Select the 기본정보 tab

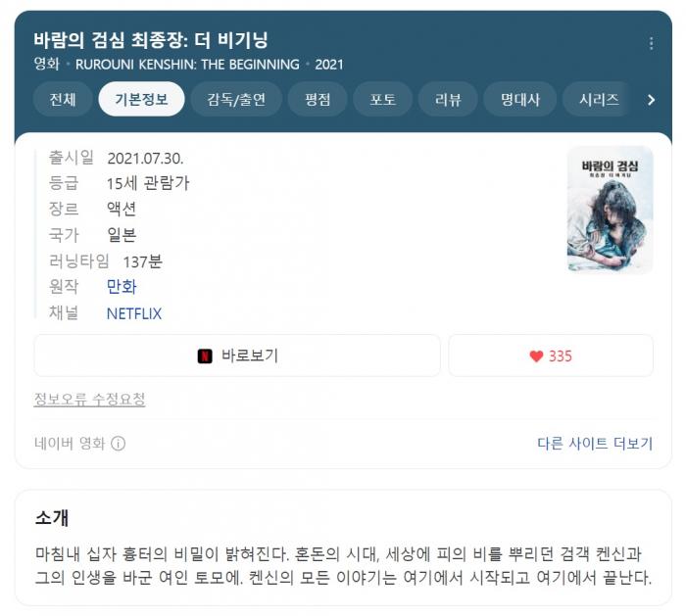point(141,99)
